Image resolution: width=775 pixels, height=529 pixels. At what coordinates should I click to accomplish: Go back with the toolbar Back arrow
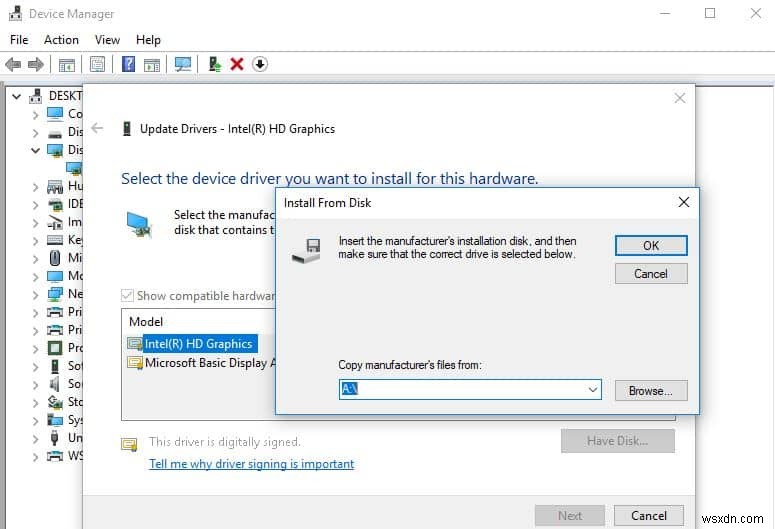pyautogui.click(x=13, y=64)
